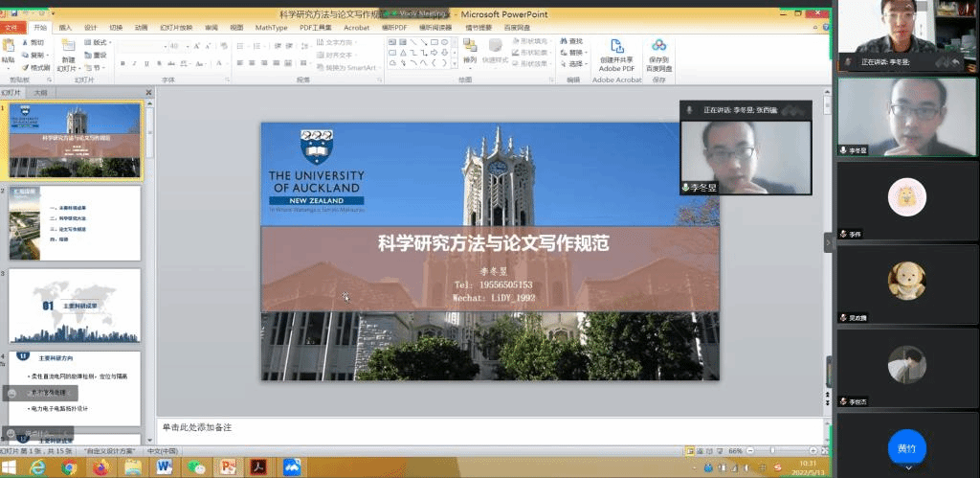Viewport: 980px width, 478px height.
Task: Click Create and Share Adobe PDF icon
Action: click(617, 46)
